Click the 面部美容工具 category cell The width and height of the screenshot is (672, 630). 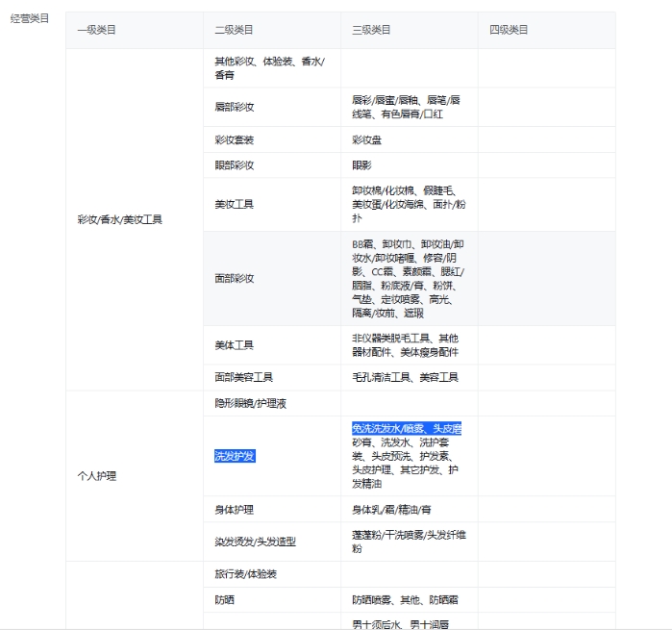pos(244,377)
